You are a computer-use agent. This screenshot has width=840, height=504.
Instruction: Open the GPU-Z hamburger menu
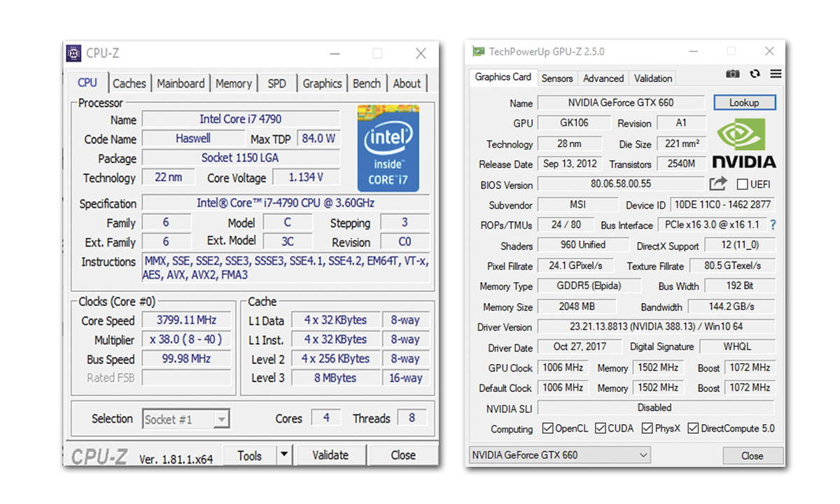point(776,73)
